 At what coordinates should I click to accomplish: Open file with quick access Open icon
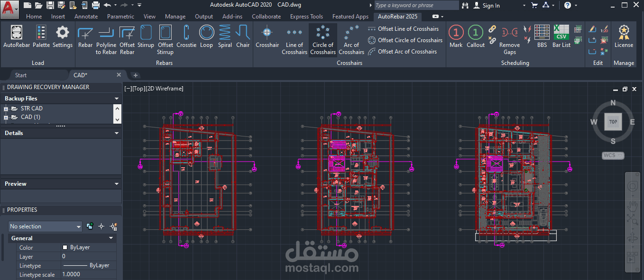click(39, 5)
